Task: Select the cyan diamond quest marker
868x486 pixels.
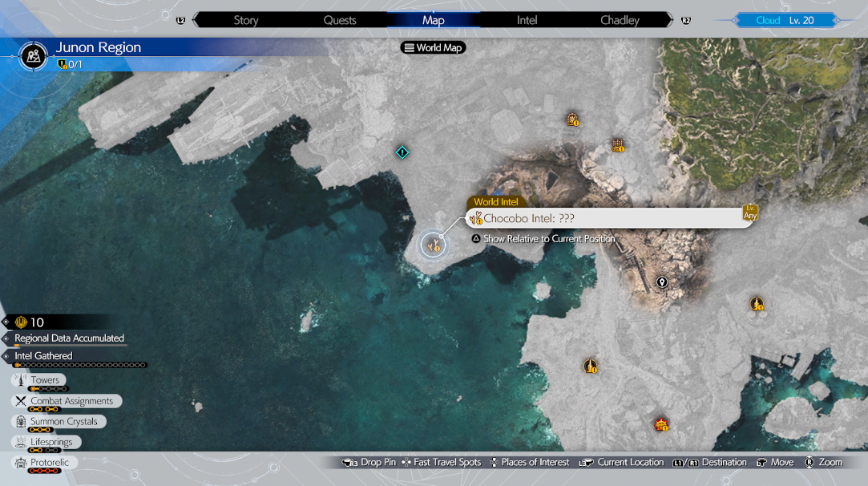Action: click(x=402, y=152)
